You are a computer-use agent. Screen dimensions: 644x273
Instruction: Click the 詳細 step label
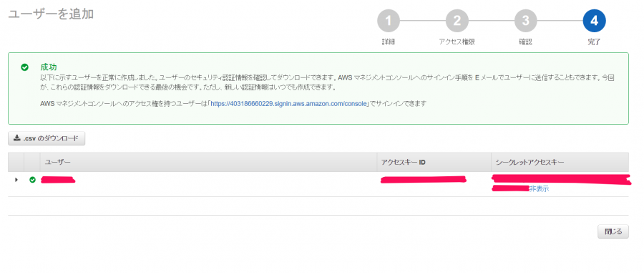coord(388,42)
